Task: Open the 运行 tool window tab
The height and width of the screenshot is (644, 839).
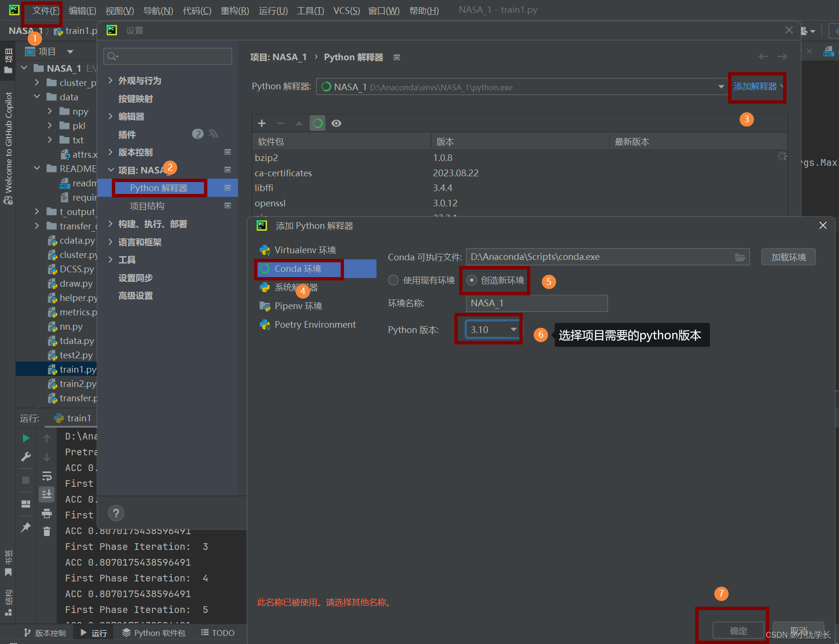Action: coord(95,633)
